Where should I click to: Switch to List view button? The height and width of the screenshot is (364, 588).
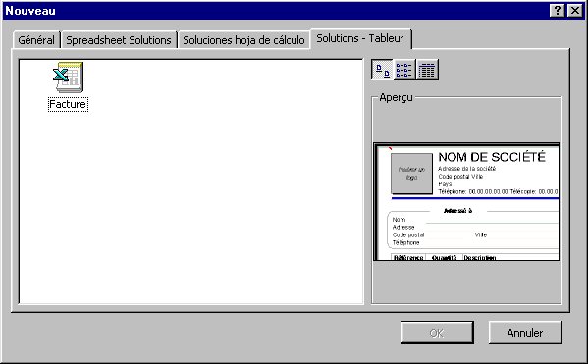tap(404, 70)
